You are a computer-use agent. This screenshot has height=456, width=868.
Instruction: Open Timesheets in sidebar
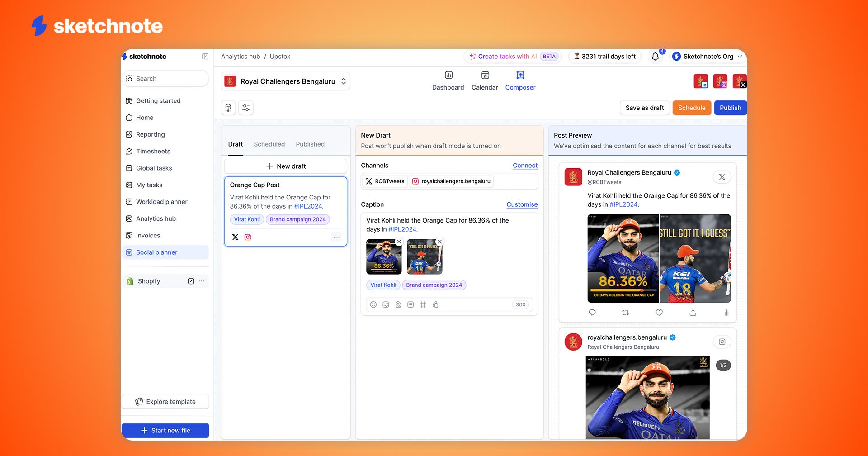(x=165, y=151)
